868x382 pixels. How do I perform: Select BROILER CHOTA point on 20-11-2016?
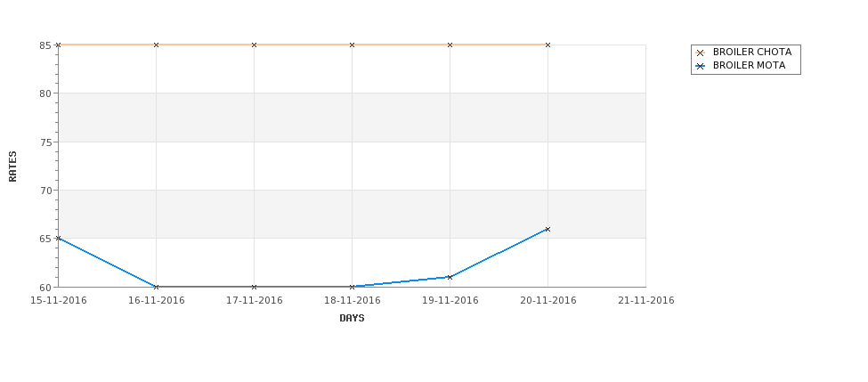pos(548,45)
